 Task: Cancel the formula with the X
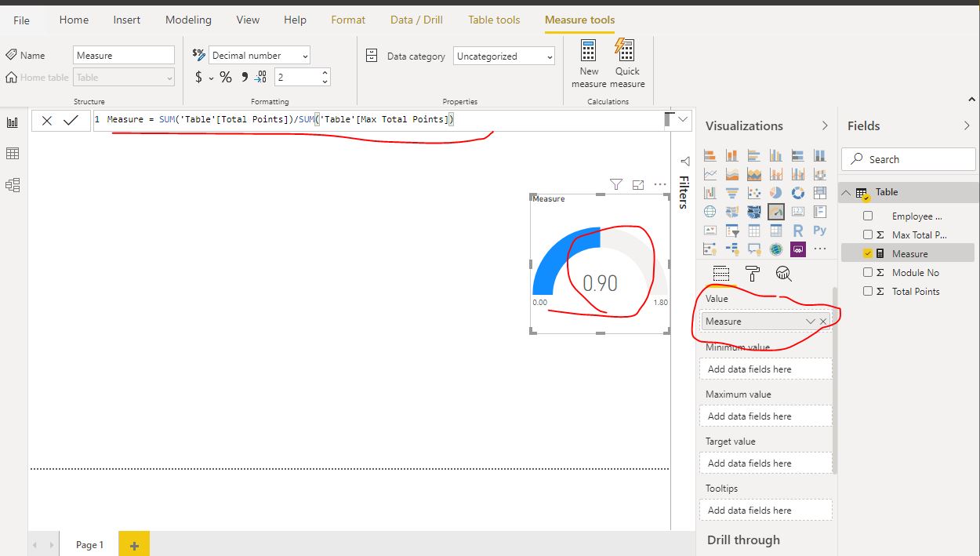coord(47,120)
